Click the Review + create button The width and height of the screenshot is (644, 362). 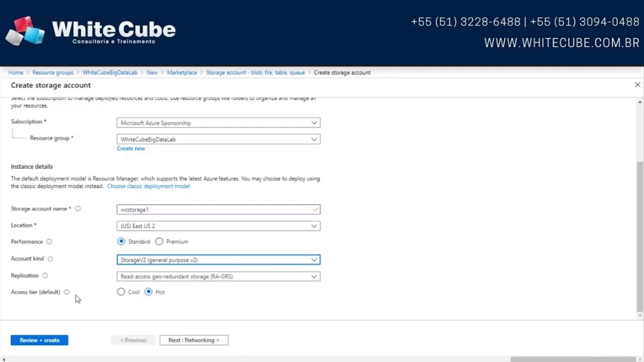pos(39,340)
